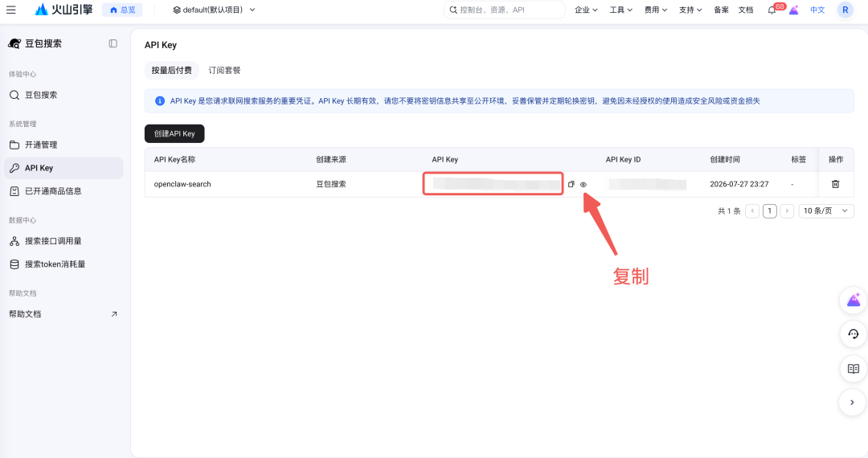
Task: Select page 1 in pagination
Action: click(x=769, y=211)
